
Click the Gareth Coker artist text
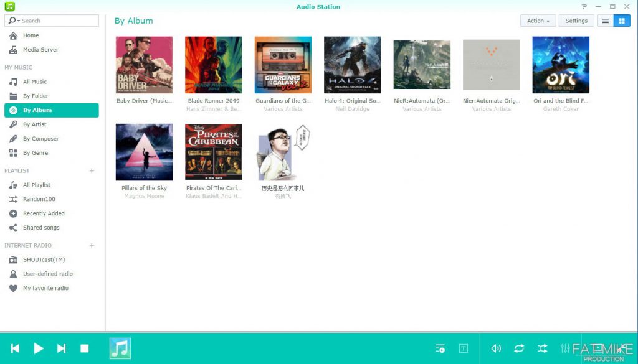(561, 109)
